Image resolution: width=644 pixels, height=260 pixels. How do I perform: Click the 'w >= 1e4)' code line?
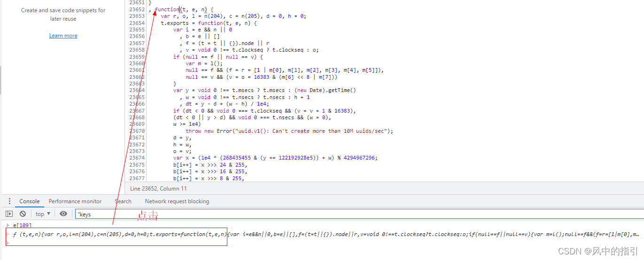tap(187, 124)
